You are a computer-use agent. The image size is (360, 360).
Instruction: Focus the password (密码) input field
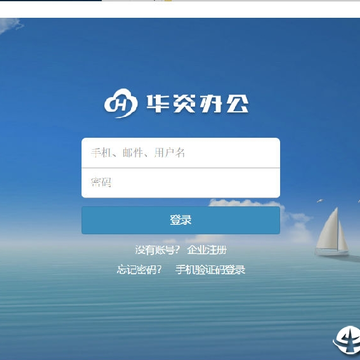(x=180, y=183)
